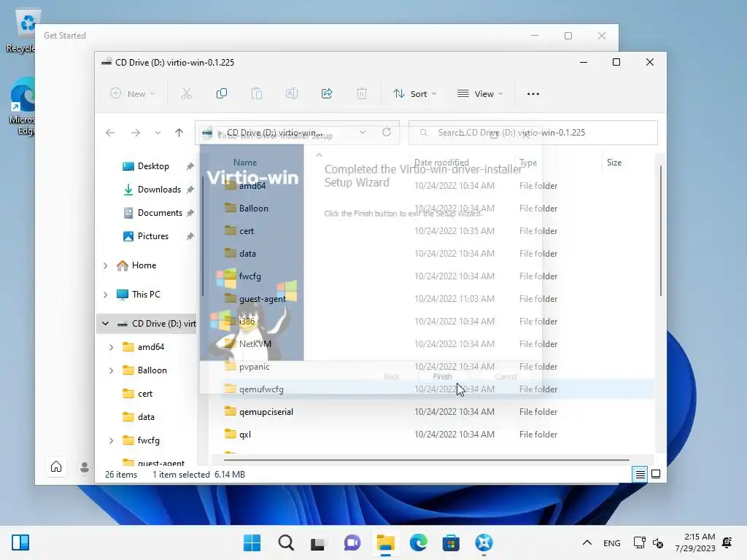Open the notification center icon
Viewport: 747px width, 560px height.
click(727, 542)
